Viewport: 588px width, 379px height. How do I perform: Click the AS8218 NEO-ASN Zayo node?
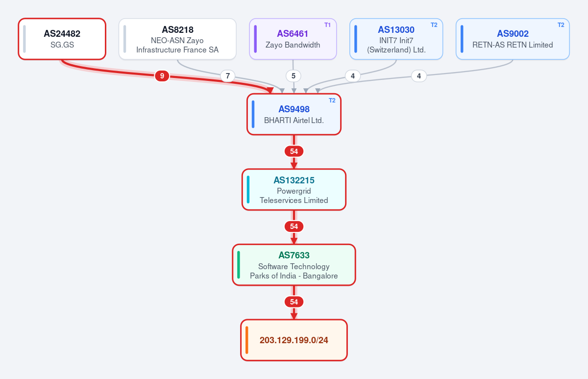coord(177,39)
